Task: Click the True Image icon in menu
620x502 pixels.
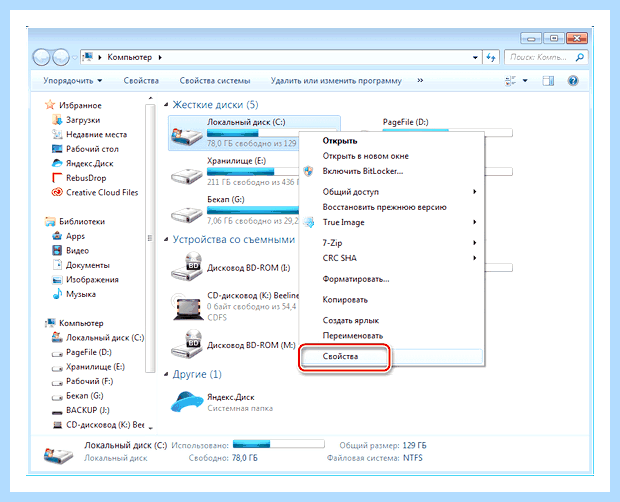Action: (309, 222)
